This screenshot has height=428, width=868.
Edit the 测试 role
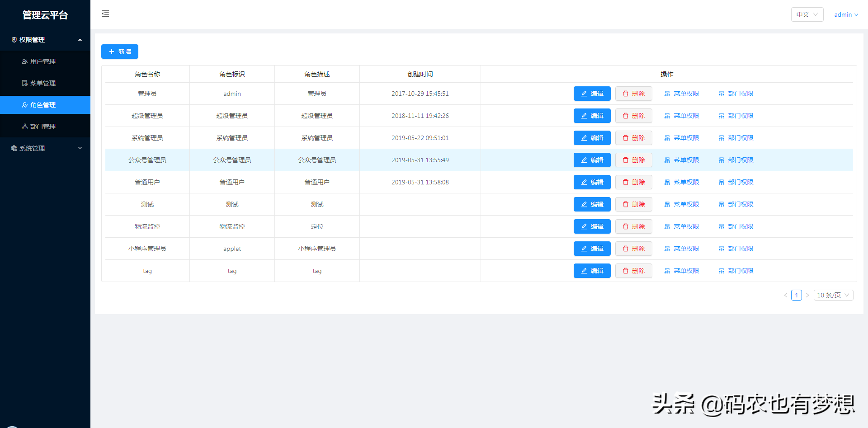point(592,204)
